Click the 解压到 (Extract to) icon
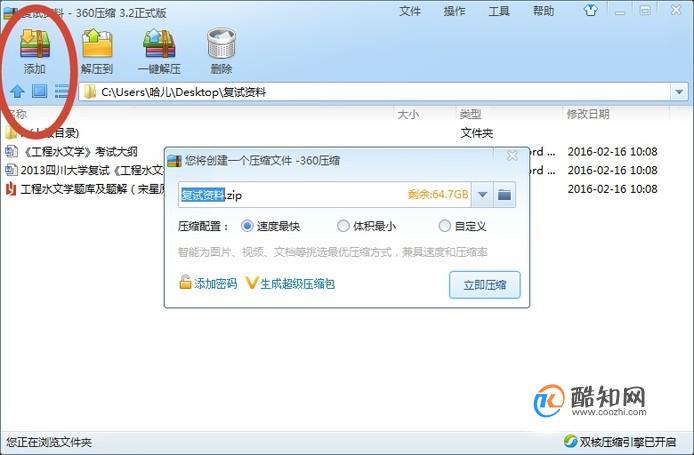 click(97, 43)
